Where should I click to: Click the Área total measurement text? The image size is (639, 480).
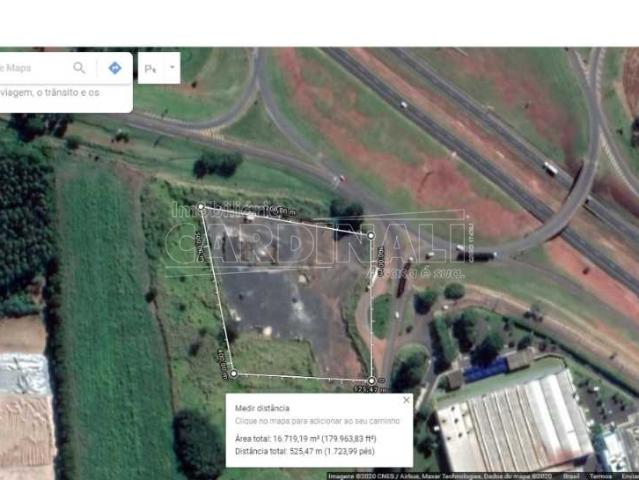point(305,438)
